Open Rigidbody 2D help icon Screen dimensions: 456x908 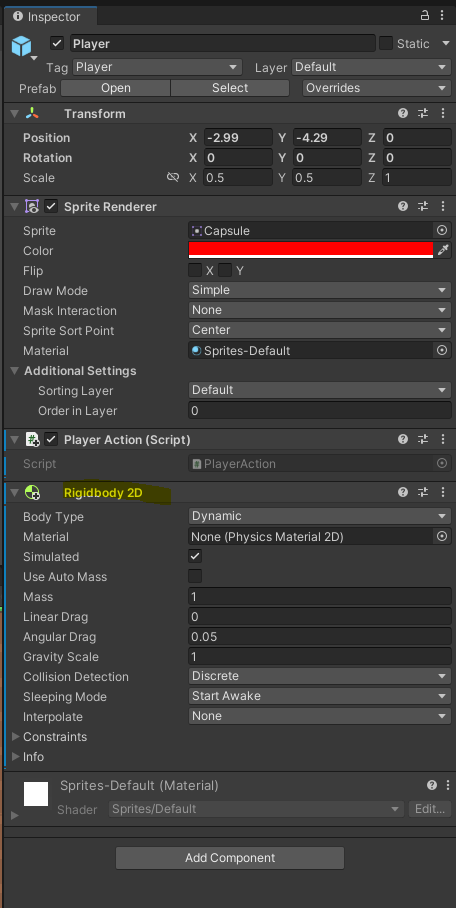(403, 492)
